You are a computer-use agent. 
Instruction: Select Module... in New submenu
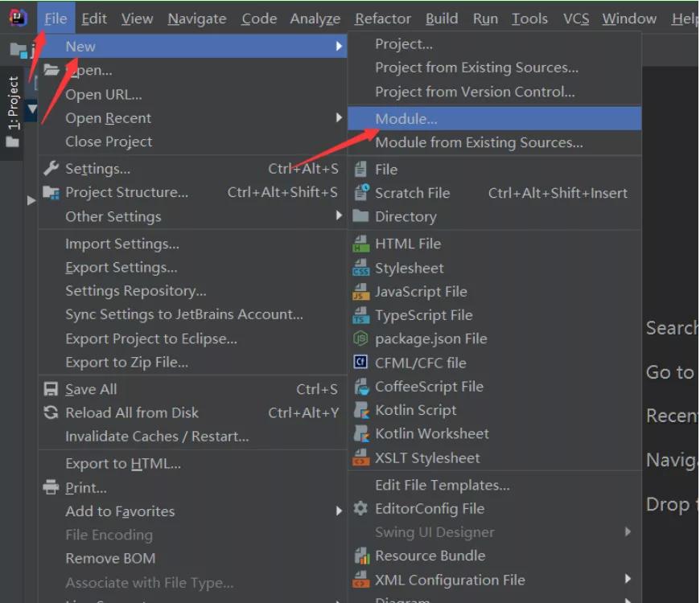tap(494, 118)
